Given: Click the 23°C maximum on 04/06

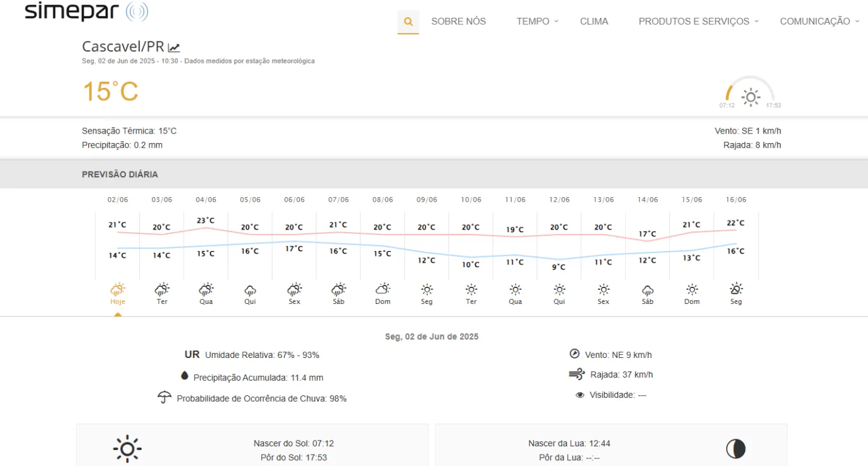Looking at the screenshot, I should point(206,221).
